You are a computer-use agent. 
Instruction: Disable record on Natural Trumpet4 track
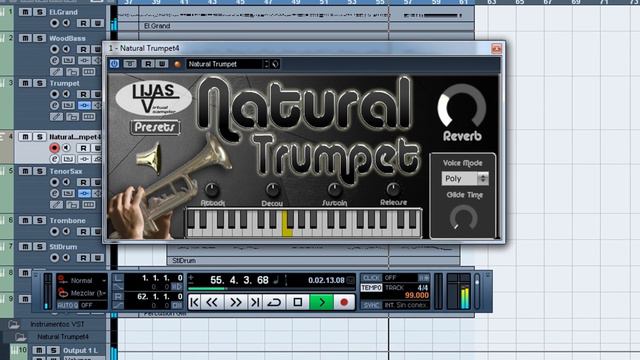pos(54,148)
